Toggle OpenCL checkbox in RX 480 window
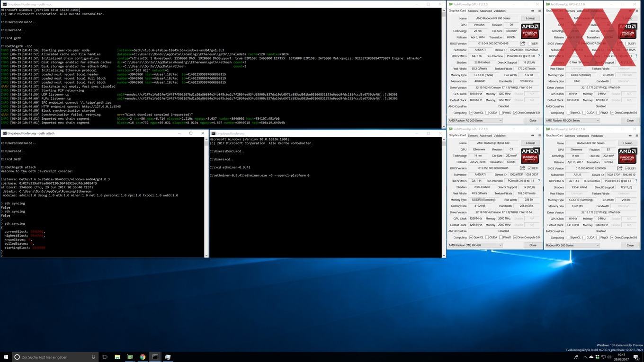The image size is (644, 362). (x=471, y=237)
